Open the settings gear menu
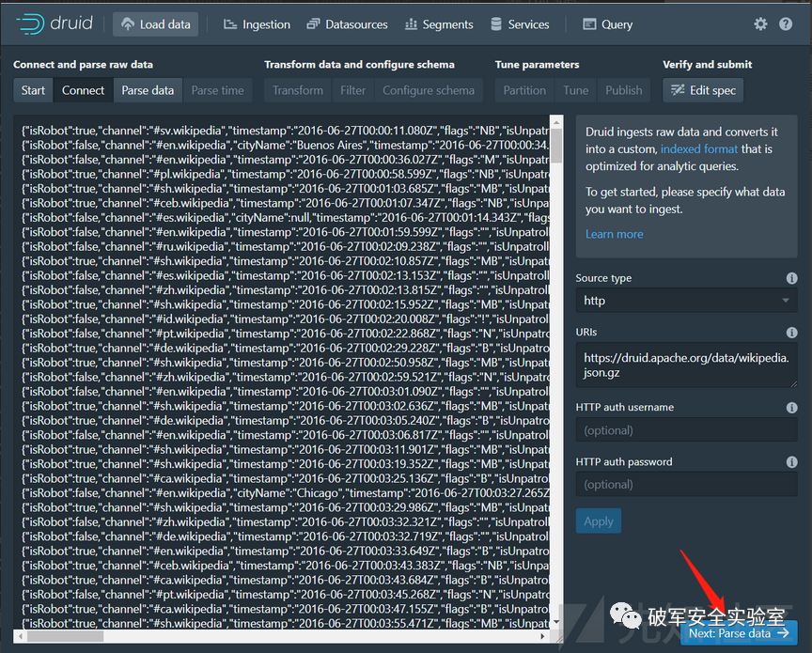 pos(760,23)
